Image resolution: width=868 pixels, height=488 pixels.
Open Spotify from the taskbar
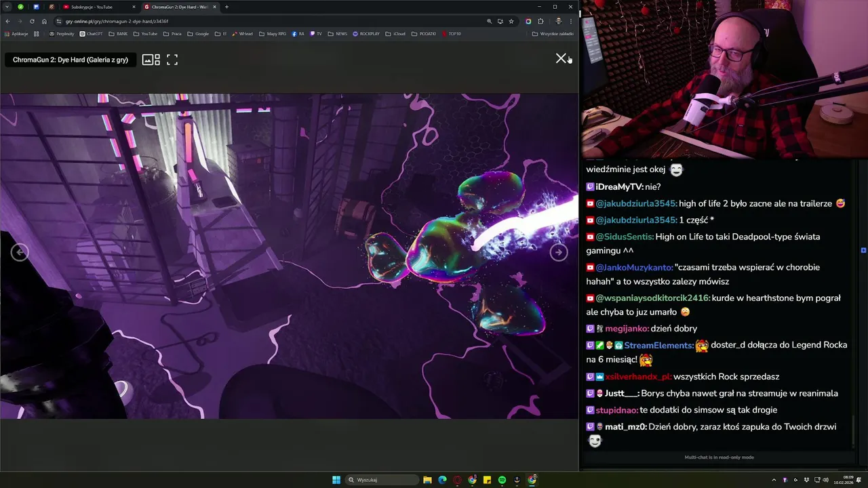[x=502, y=480]
